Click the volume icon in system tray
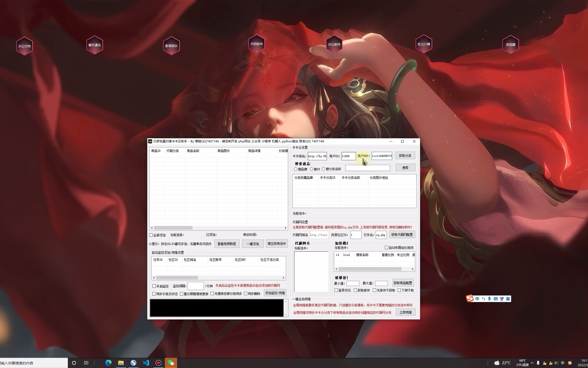The height and width of the screenshot is (368, 588). pyautogui.click(x=557, y=363)
